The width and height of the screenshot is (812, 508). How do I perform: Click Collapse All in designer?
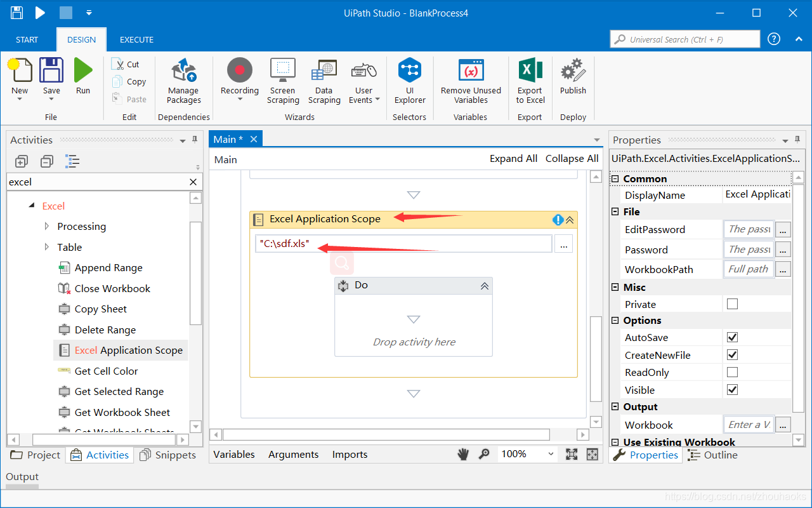tap(572, 159)
